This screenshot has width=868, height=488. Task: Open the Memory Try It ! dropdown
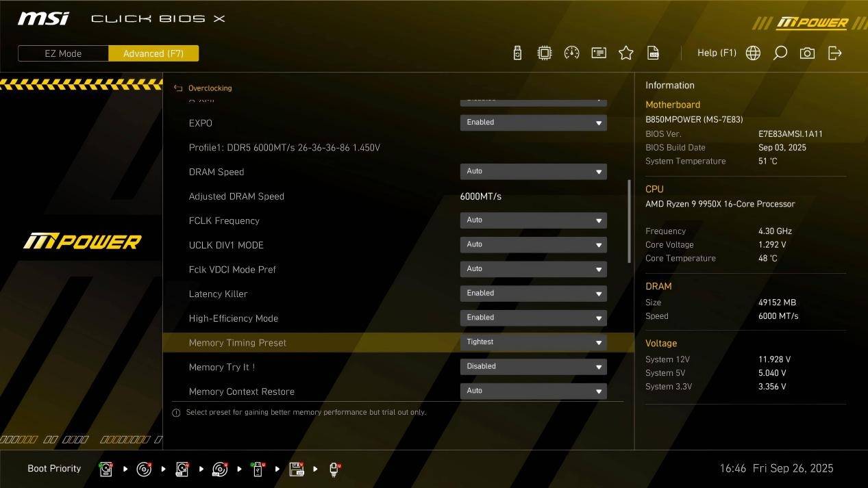click(533, 367)
